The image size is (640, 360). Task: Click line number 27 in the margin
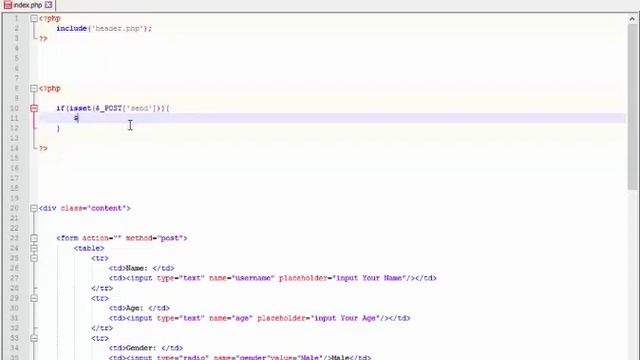click(x=14, y=278)
